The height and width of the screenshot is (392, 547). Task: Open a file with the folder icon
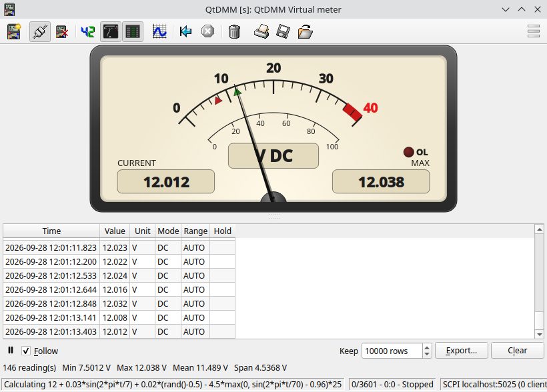(x=306, y=32)
